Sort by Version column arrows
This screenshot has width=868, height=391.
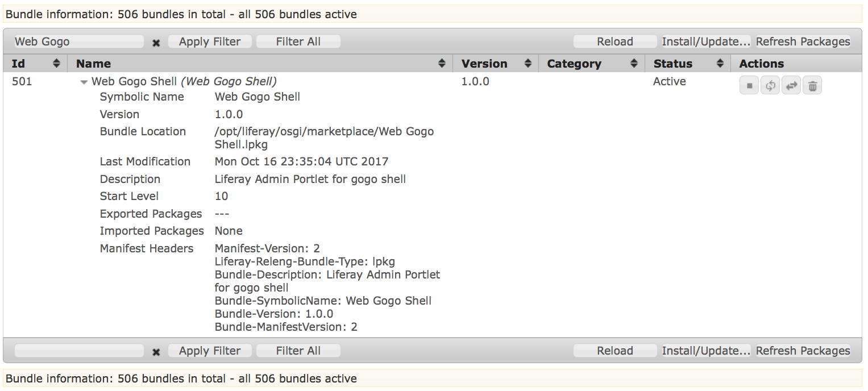(x=528, y=64)
